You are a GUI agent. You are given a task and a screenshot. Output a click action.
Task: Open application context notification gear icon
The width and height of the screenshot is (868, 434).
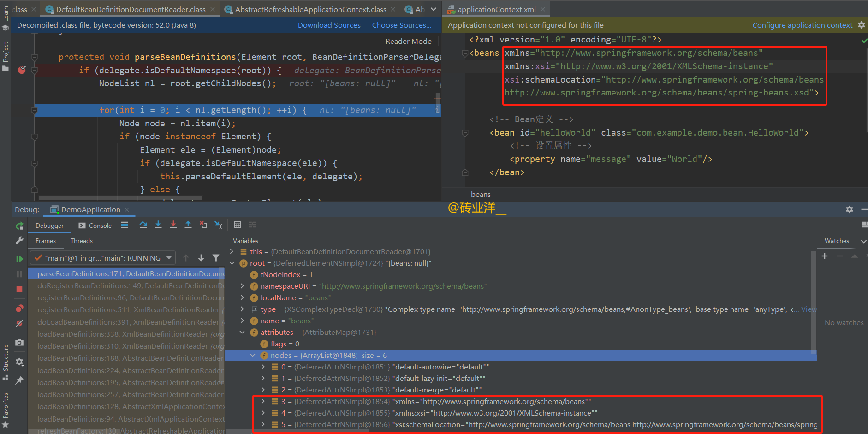point(861,25)
